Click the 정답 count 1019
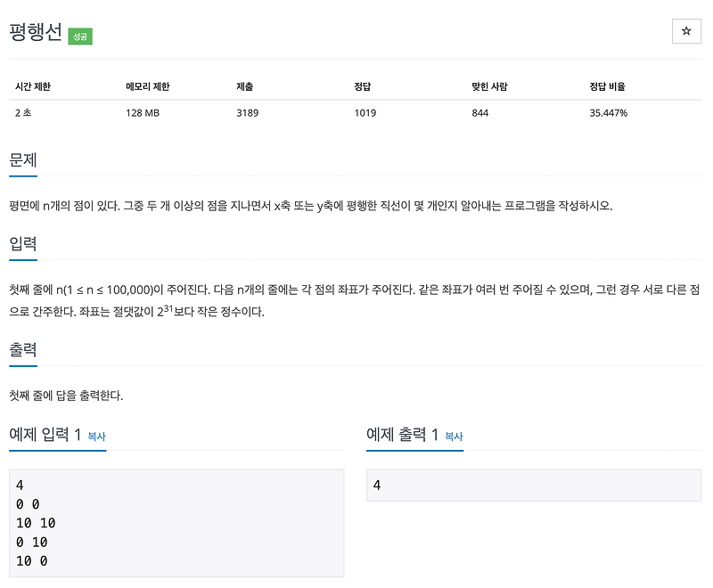713x588 pixels. [363, 113]
